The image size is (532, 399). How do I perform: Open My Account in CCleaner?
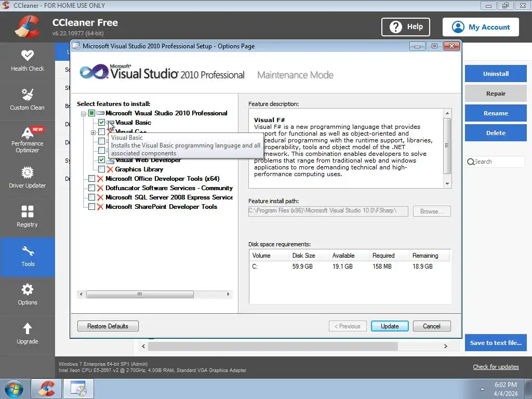click(x=481, y=27)
